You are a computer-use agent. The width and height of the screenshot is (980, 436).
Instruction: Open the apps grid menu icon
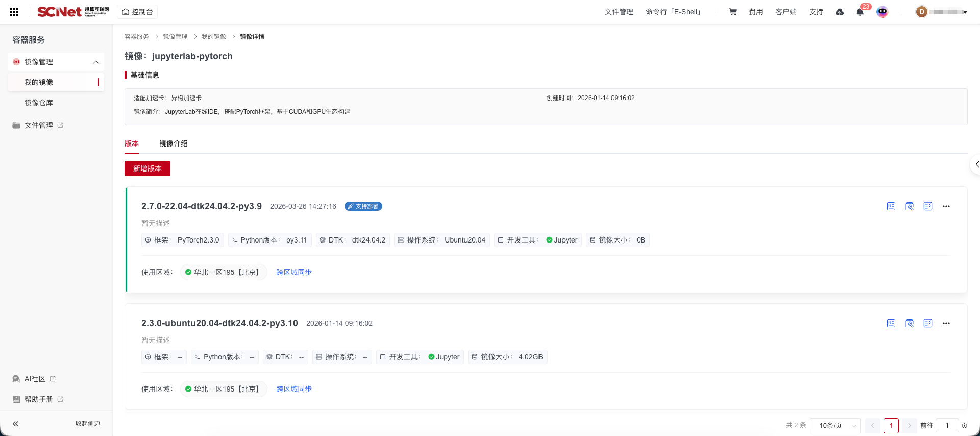[x=14, y=12]
